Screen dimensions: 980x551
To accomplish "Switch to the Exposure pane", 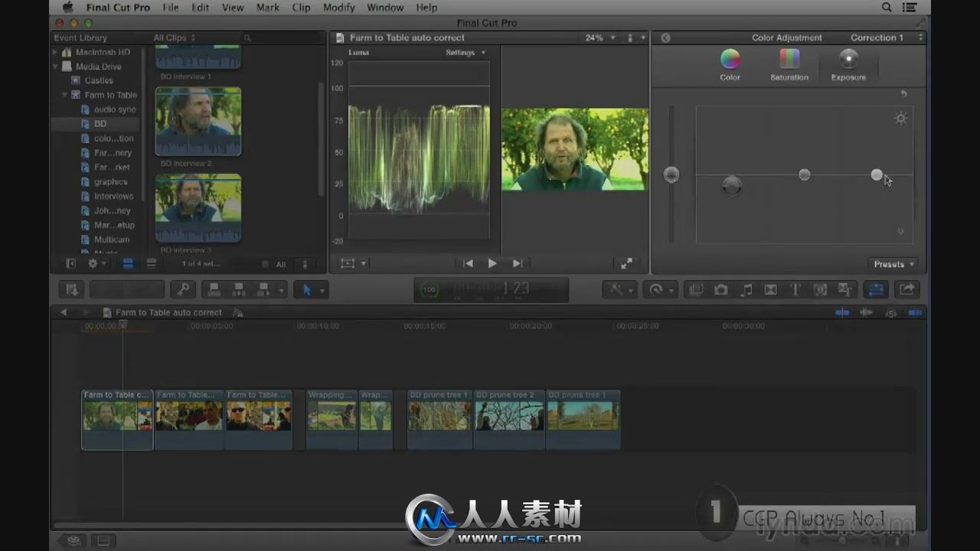I will pyautogui.click(x=848, y=65).
